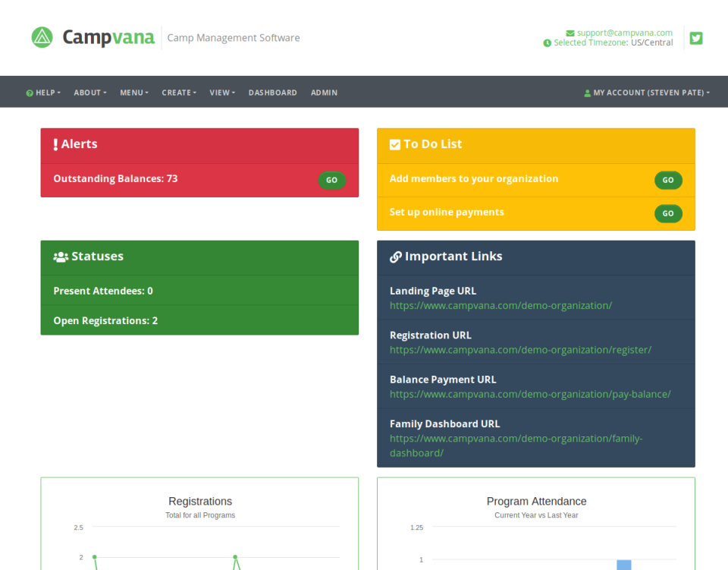The height and width of the screenshot is (570, 728).
Task: Click the people icon in Statuses header
Action: point(61,257)
